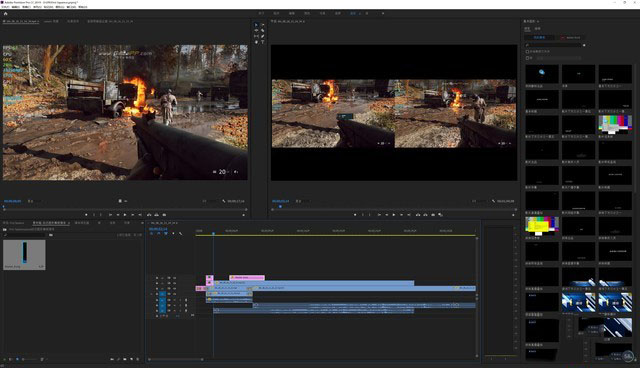640x368 pixels.
Task: Enable voice-over record on third audio track
Action: (186, 310)
